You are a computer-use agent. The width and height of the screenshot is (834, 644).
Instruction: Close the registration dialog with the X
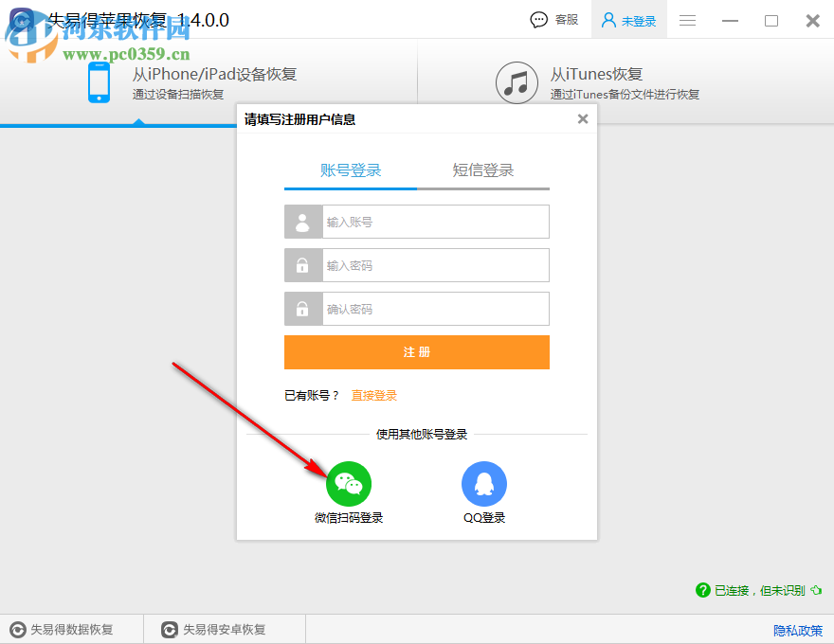click(582, 118)
